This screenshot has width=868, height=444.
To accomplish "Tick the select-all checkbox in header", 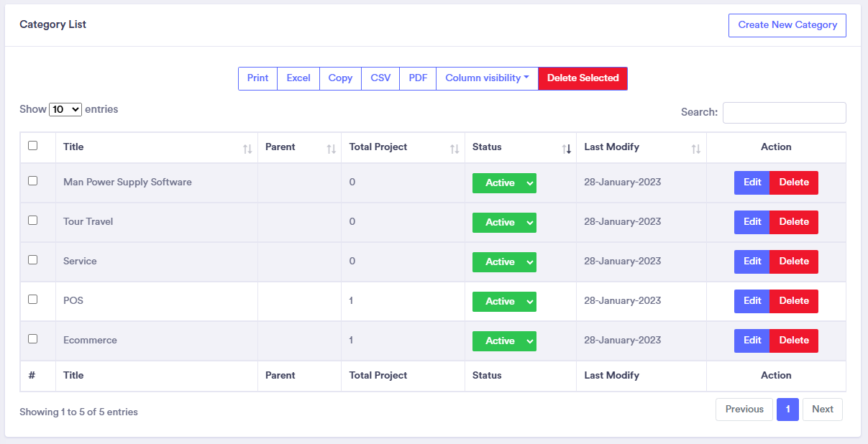I will (32, 146).
